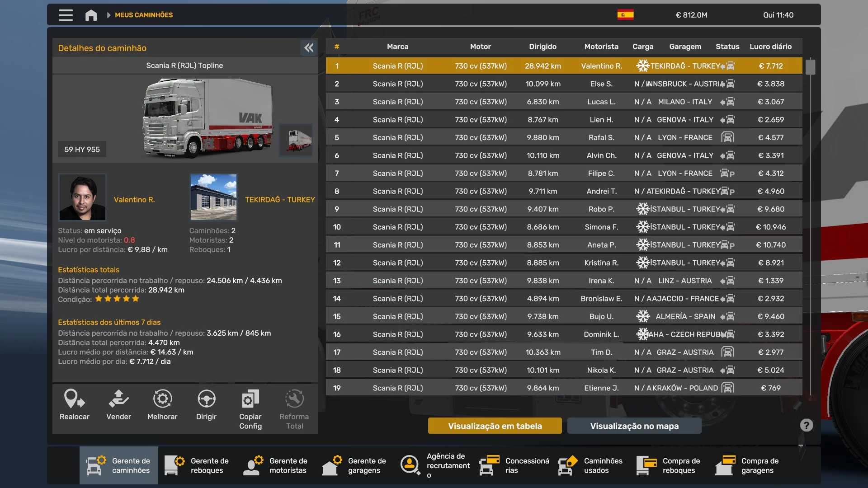Click the Spanish flag icon
868x488 pixels.
tap(625, 15)
